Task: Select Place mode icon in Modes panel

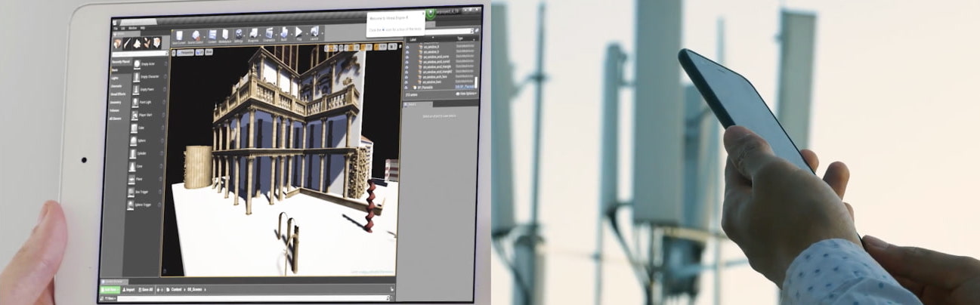Action: [117, 43]
